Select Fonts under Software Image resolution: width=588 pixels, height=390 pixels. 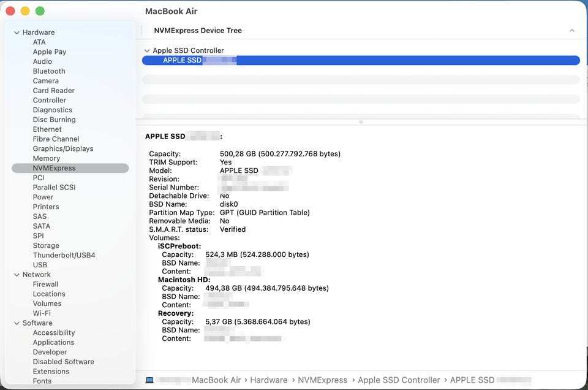click(x=42, y=381)
